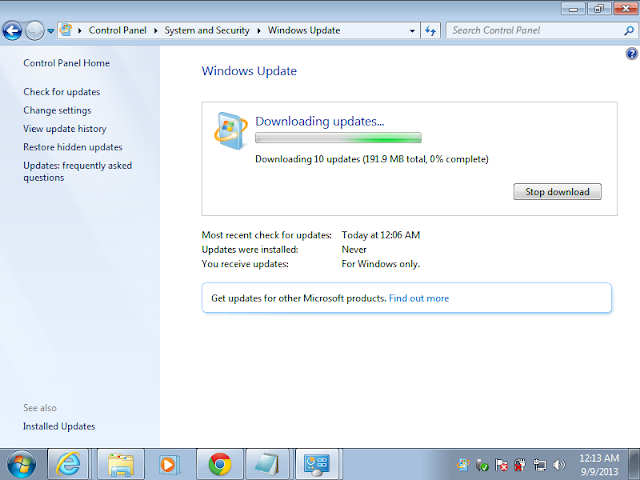Open Action Center flag tray icon
Image resolution: width=640 pixels, height=480 pixels.
coord(501,464)
